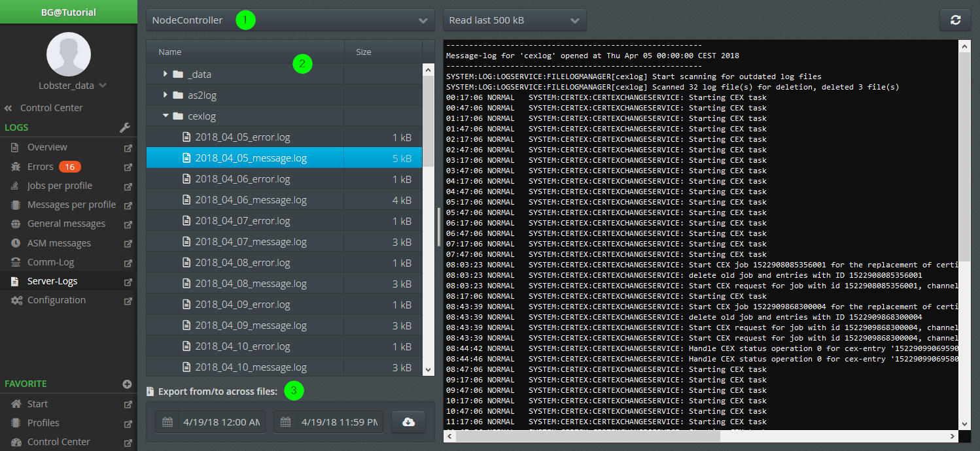Select 2018_04_08_error.log file
Screen dimensions: 980x451
pyautogui.click(x=285, y=263)
